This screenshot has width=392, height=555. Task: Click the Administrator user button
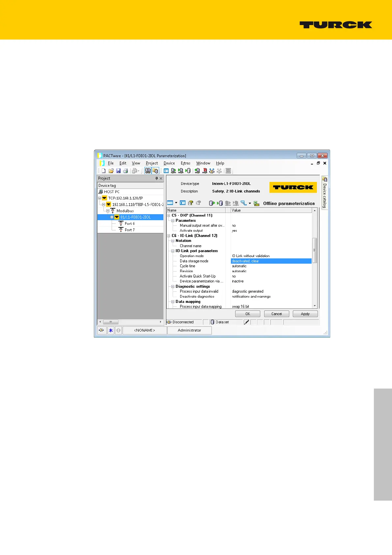pos(189,330)
